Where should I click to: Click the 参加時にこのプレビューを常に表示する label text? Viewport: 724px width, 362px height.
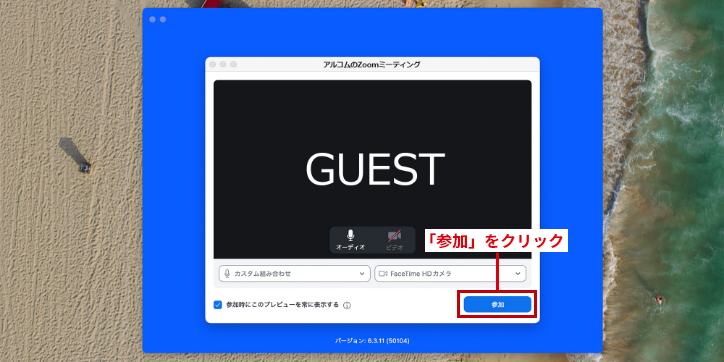pyautogui.click(x=283, y=305)
